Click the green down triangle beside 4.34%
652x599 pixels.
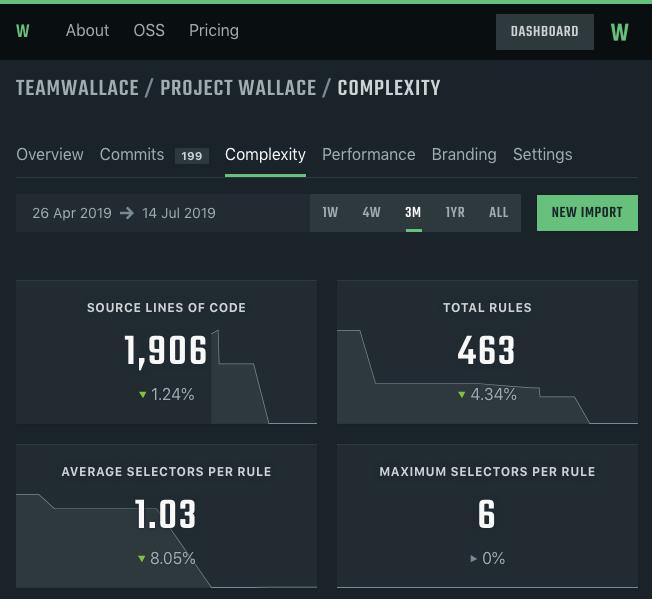(x=461, y=394)
